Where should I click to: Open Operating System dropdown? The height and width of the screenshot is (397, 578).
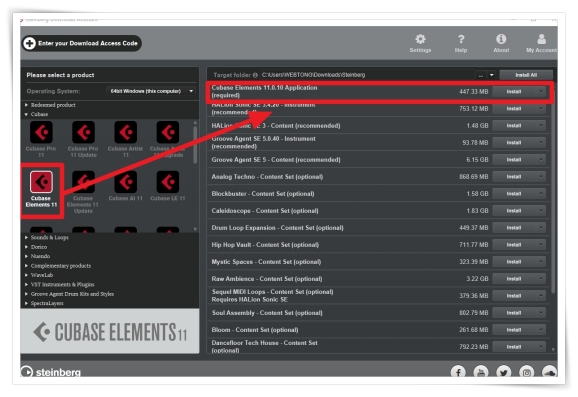(x=151, y=91)
